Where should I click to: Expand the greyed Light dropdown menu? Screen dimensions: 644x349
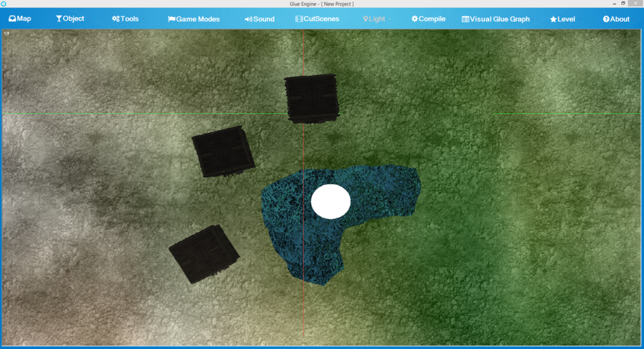pos(377,19)
